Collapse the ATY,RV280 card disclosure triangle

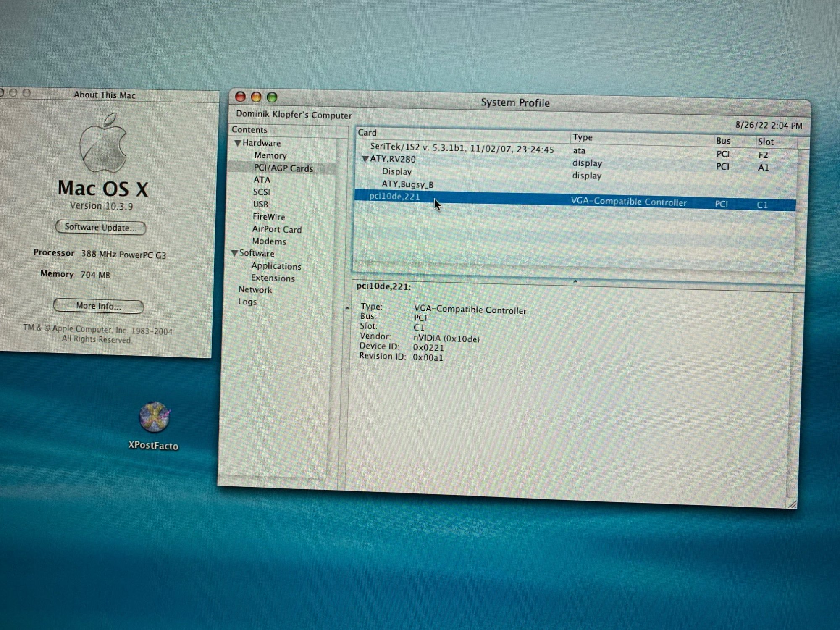pos(365,159)
